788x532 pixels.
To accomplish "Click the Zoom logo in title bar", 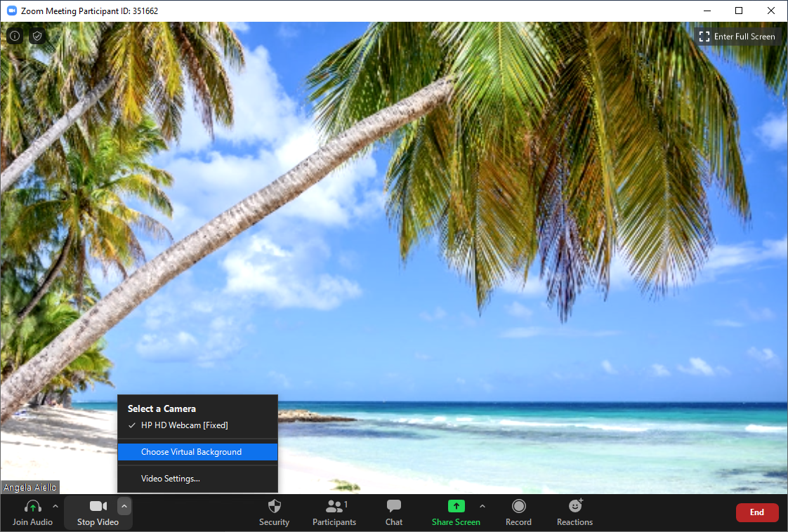I will point(11,11).
